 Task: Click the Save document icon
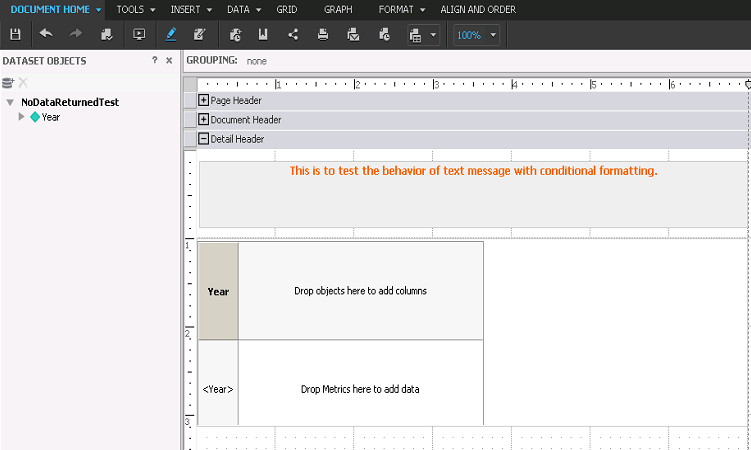coord(15,34)
